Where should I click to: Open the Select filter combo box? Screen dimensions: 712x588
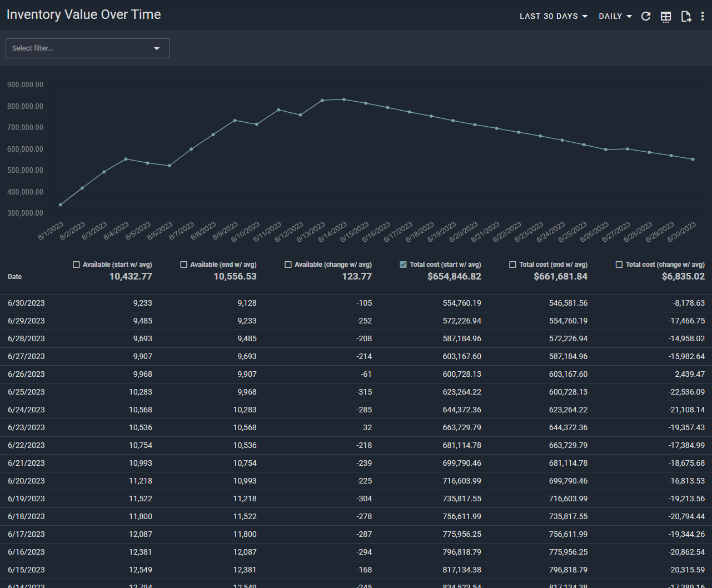point(87,48)
